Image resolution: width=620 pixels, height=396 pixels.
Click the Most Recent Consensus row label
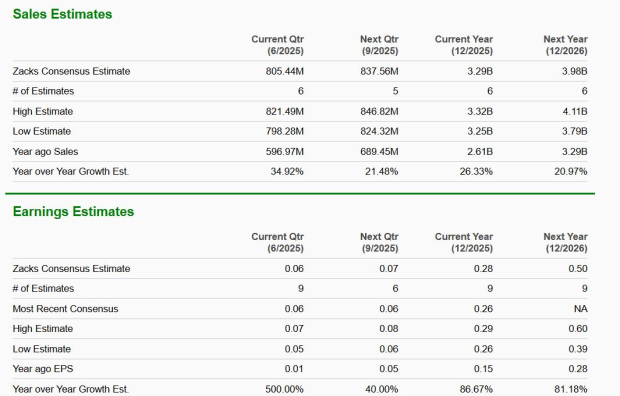pyautogui.click(x=65, y=309)
